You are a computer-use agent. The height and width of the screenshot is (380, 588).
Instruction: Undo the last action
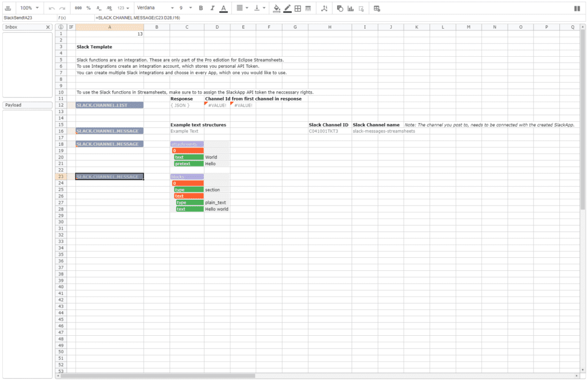tap(52, 8)
